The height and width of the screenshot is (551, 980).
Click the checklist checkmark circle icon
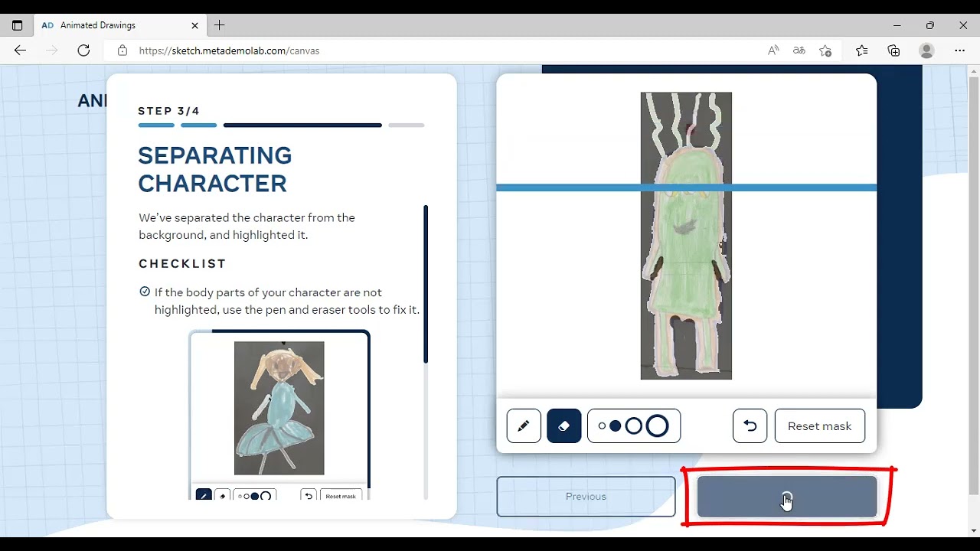pos(145,292)
